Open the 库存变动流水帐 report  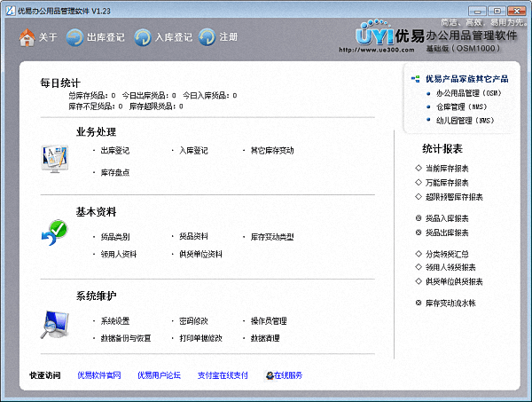450,303
